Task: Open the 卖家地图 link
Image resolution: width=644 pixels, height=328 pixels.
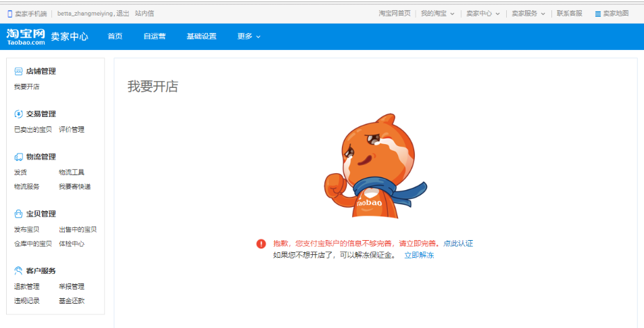Action: pyautogui.click(x=616, y=14)
